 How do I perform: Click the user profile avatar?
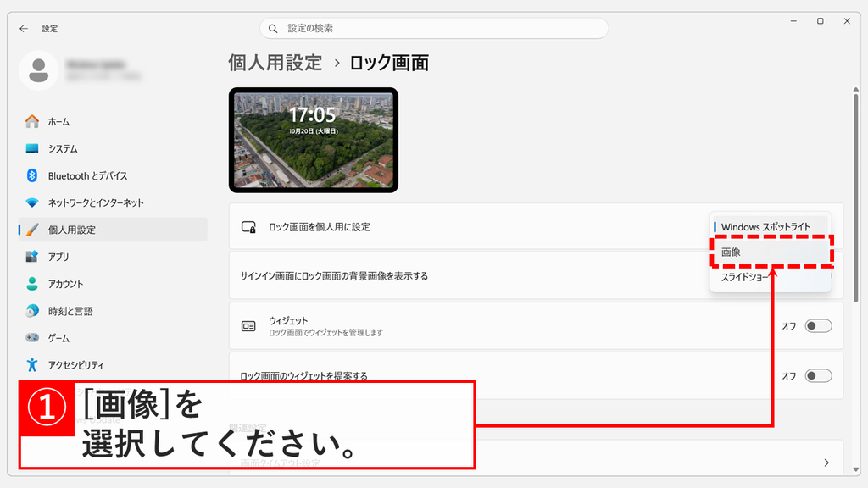pyautogui.click(x=39, y=70)
